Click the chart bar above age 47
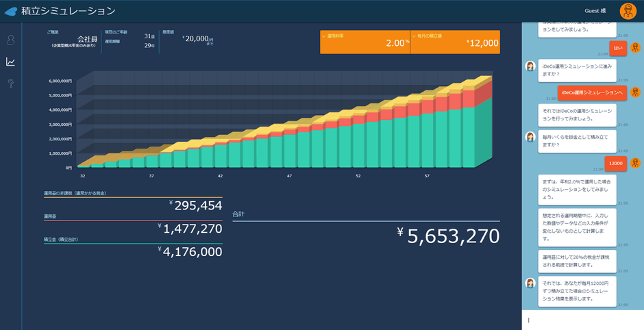 pos(290,149)
